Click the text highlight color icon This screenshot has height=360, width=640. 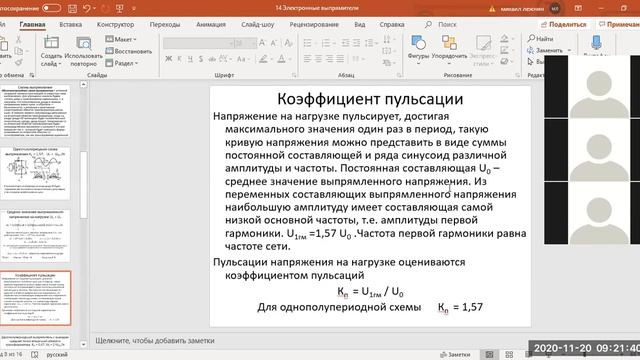pos(263,59)
